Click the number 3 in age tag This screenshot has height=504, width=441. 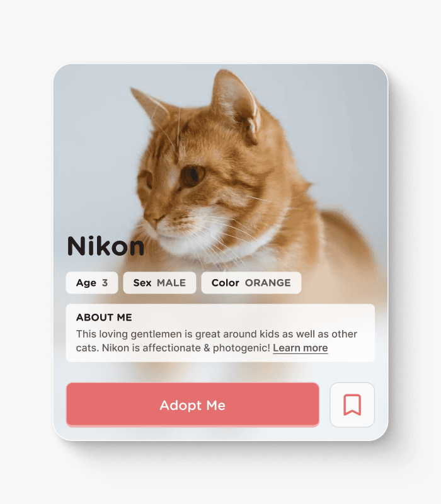tap(105, 283)
